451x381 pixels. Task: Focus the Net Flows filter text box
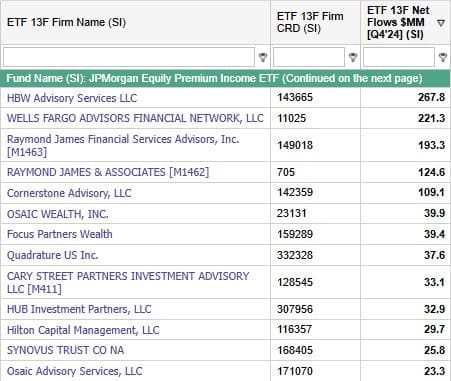pos(399,57)
